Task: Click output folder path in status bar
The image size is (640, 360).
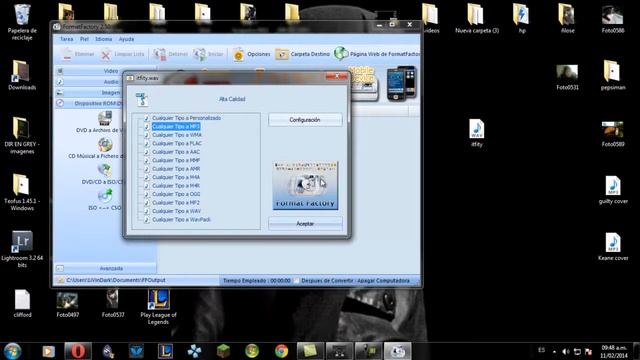Action: (x=116, y=280)
